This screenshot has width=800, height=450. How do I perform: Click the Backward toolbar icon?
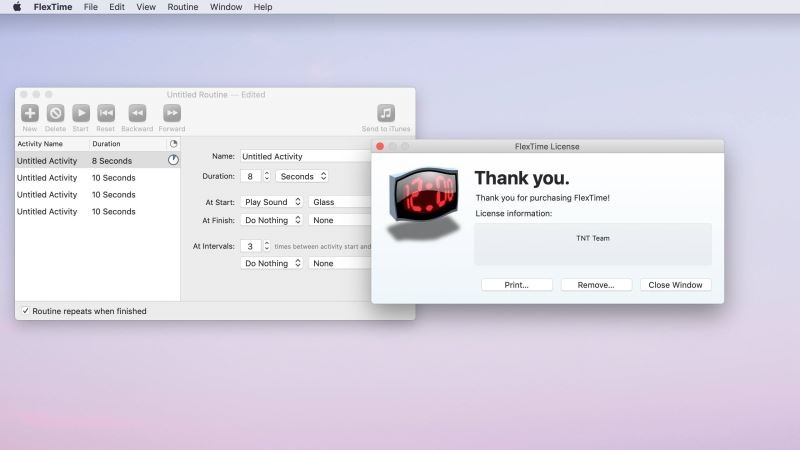click(137, 113)
